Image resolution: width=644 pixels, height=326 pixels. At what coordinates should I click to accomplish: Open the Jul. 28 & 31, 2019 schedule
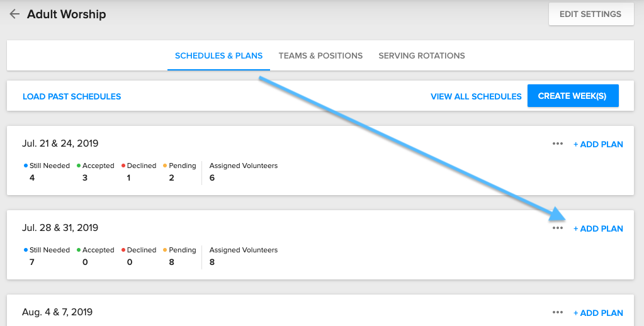60,228
